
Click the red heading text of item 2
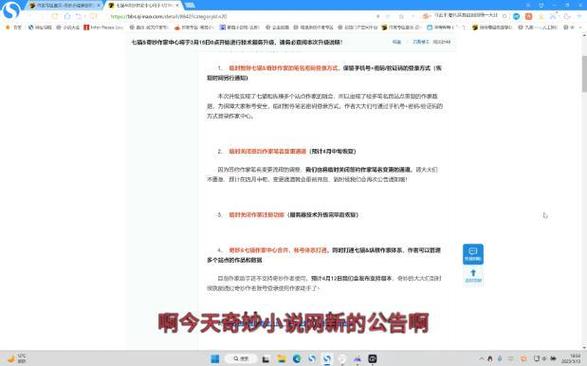click(267, 151)
